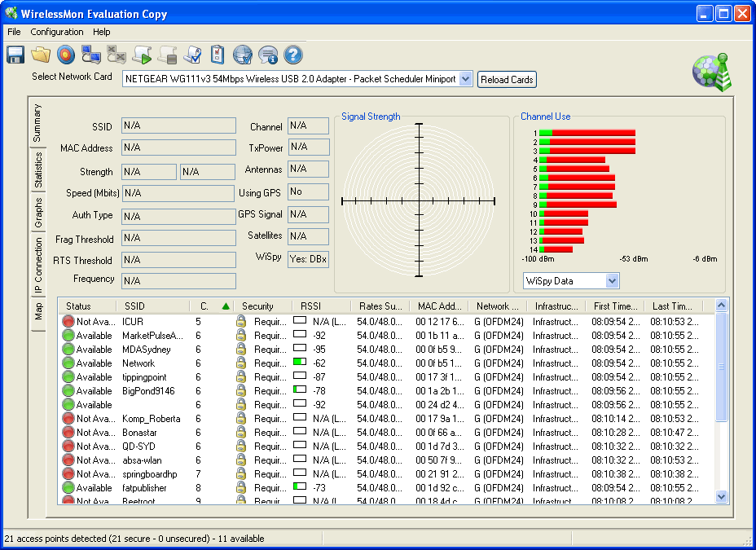Click the red status icon for Bonastar
The width and height of the screenshot is (756, 550).
coord(68,433)
